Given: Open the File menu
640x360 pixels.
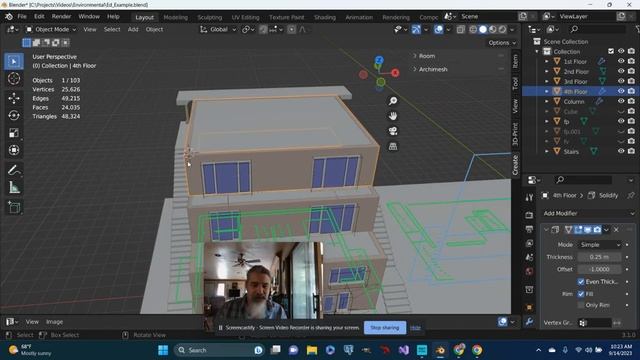Looking at the screenshot, I should pos(22,17).
